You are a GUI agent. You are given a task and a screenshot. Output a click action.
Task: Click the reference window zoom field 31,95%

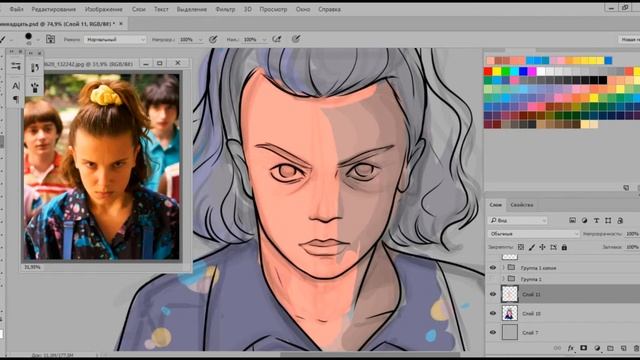click(33, 267)
